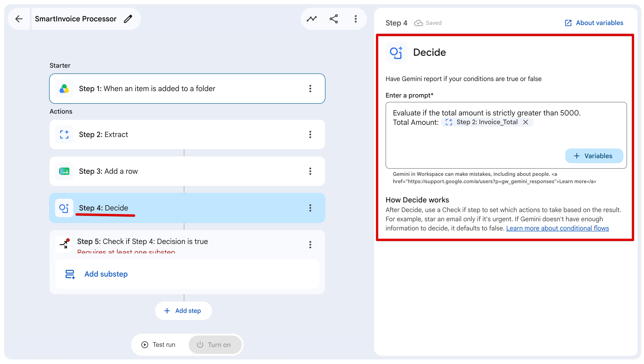Click Add substep
Image resolution: width=644 pixels, height=364 pixels.
coord(106,274)
